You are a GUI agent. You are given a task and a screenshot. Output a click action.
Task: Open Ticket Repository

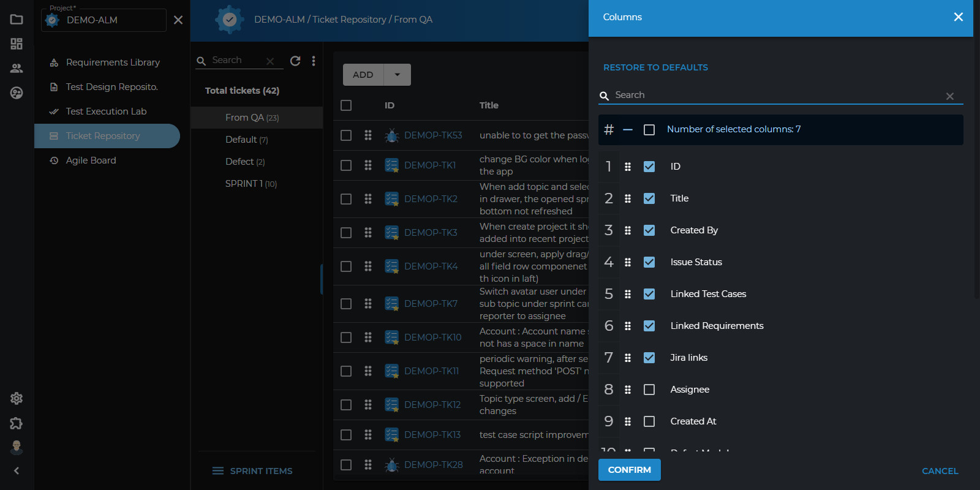pos(107,136)
